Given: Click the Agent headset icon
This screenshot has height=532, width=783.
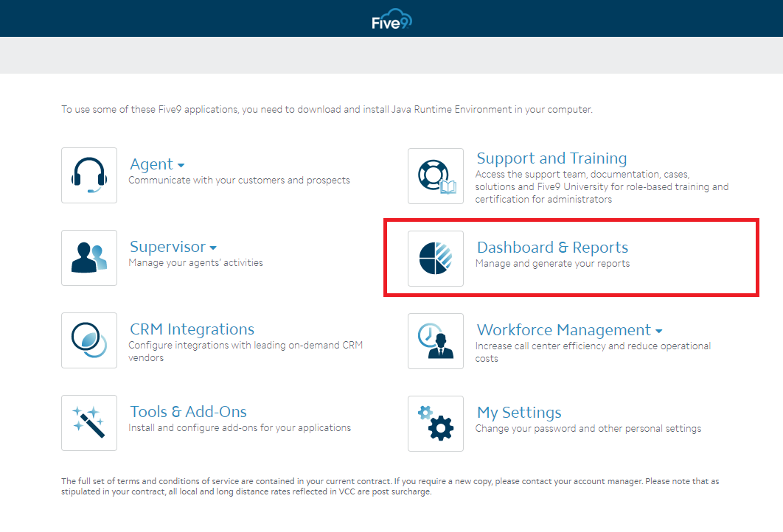Looking at the screenshot, I should coord(89,175).
